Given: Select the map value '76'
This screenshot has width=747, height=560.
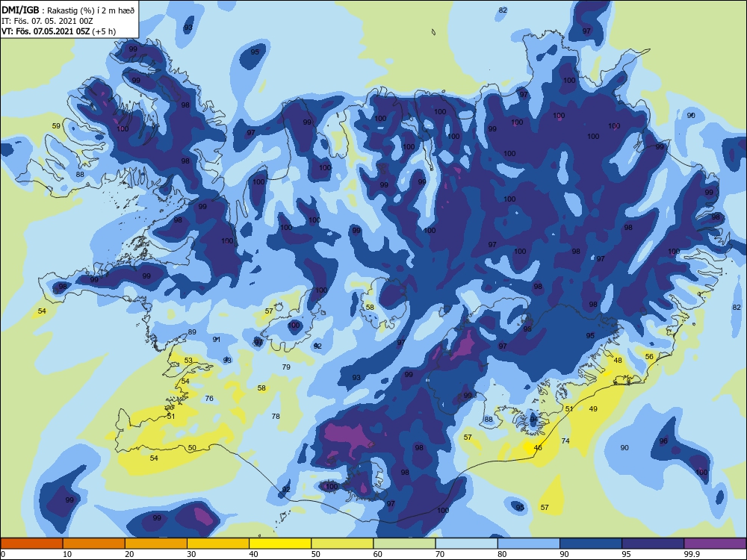Looking at the screenshot, I should [209, 398].
